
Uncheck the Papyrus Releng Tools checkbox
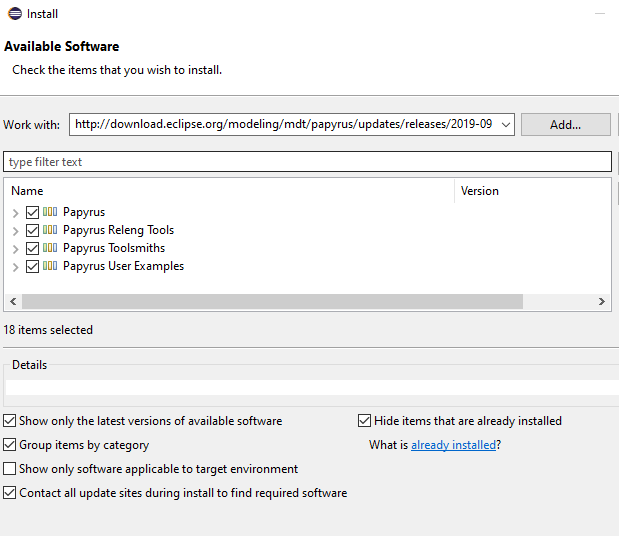click(x=33, y=230)
